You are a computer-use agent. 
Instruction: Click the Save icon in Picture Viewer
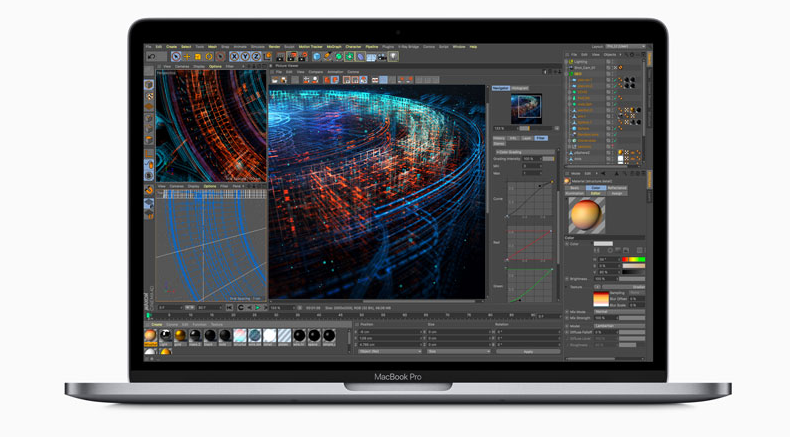tap(284, 80)
